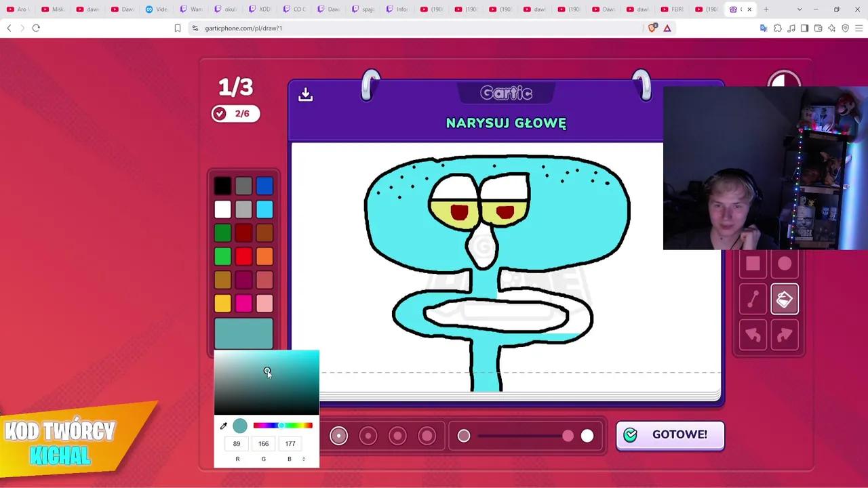Close the active Gartic Phone tab
The height and width of the screenshot is (488, 868).
point(749,9)
